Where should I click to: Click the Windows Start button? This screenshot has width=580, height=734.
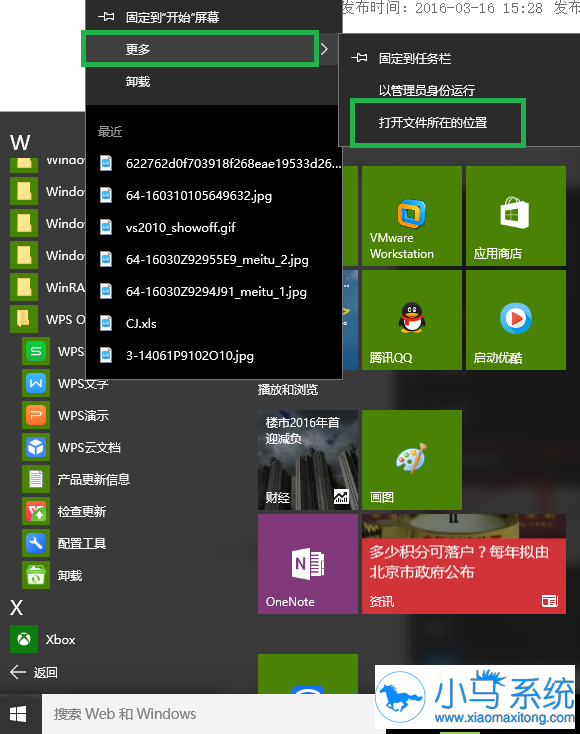(18, 714)
